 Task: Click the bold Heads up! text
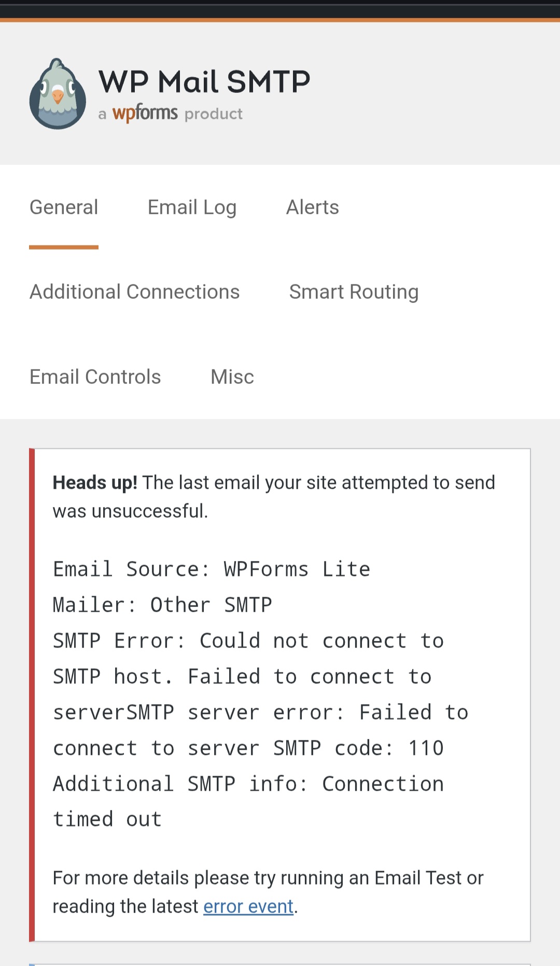pyautogui.click(x=95, y=482)
